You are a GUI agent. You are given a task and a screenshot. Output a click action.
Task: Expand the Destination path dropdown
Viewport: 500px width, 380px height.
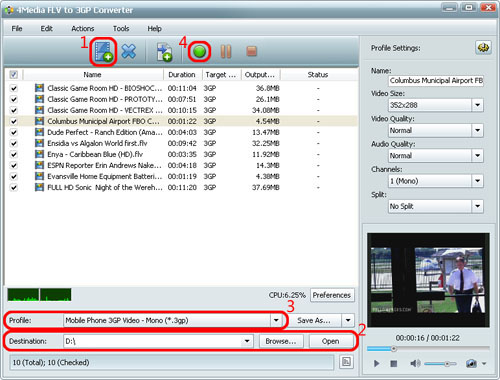pyautogui.click(x=247, y=341)
